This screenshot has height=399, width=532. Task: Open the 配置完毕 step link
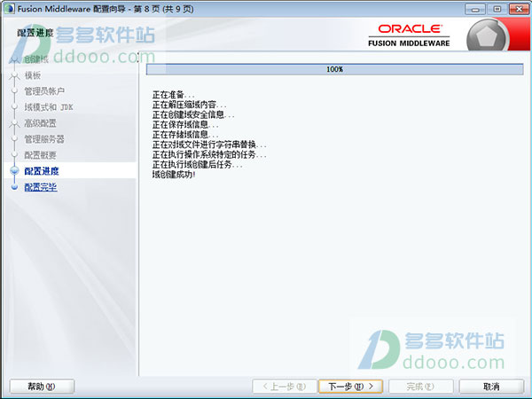pos(41,187)
